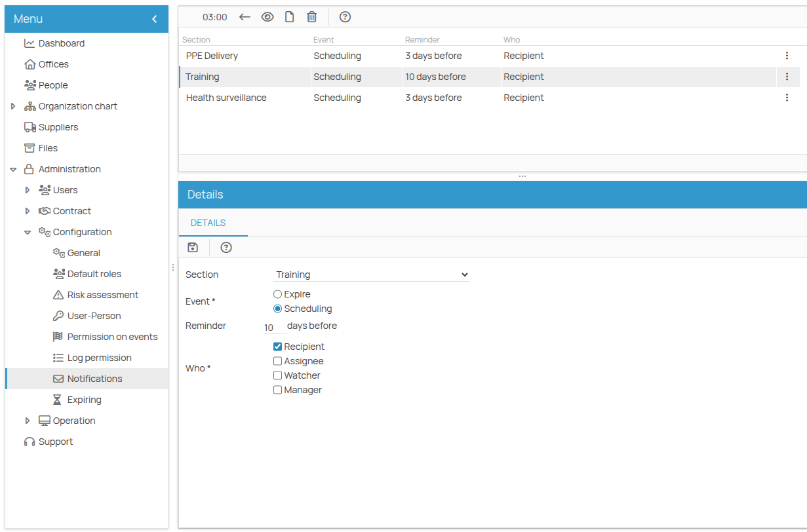The image size is (807, 532).
Task: Open the Expiring configuration page
Action: 85,399
